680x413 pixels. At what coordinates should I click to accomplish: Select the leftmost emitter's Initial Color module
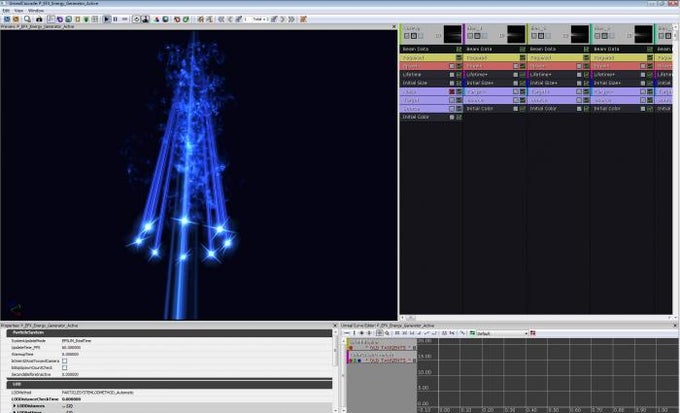(x=431, y=117)
